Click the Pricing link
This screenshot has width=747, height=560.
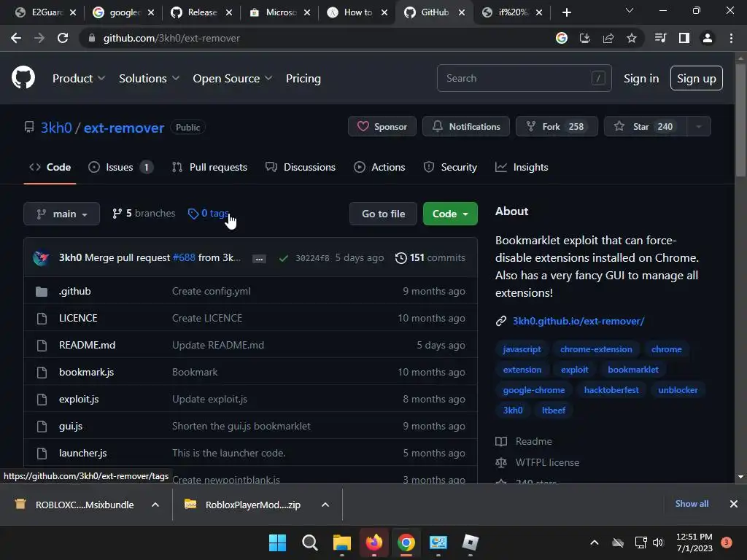point(303,78)
